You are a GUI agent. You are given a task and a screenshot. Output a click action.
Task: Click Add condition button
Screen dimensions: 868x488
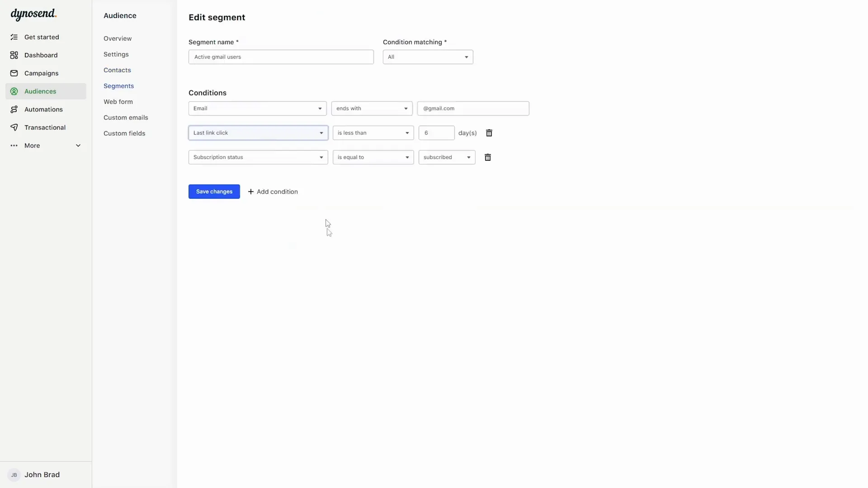(x=273, y=191)
